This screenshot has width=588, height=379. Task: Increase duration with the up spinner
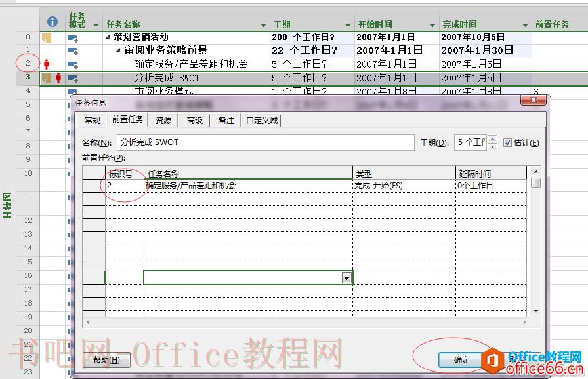tap(492, 138)
